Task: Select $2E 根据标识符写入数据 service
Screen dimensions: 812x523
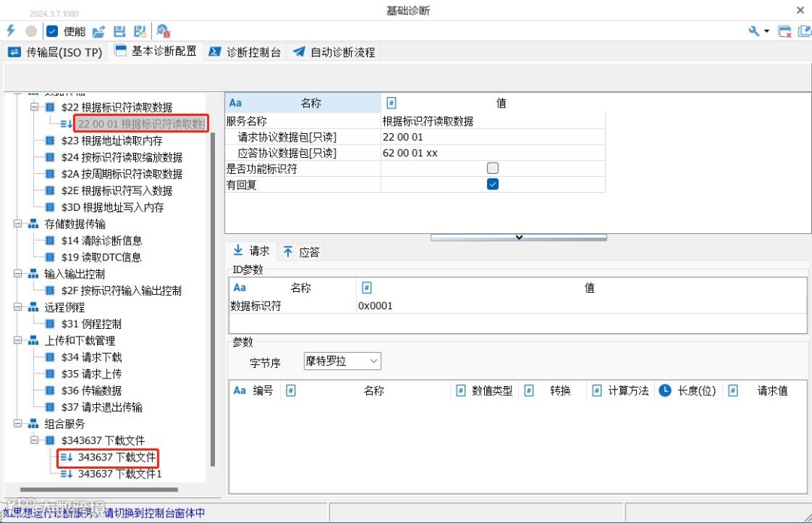Action: click(x=117, y=190)
